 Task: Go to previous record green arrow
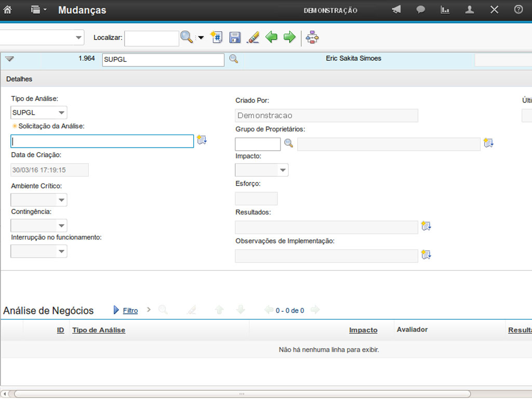[x=271, y=37]
